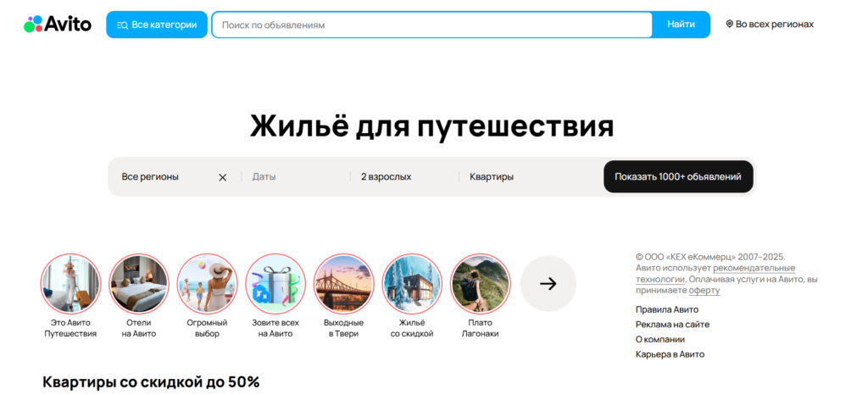
Task: Click the location pin icon
Action: pyautogui.click(x=729, y=25)
